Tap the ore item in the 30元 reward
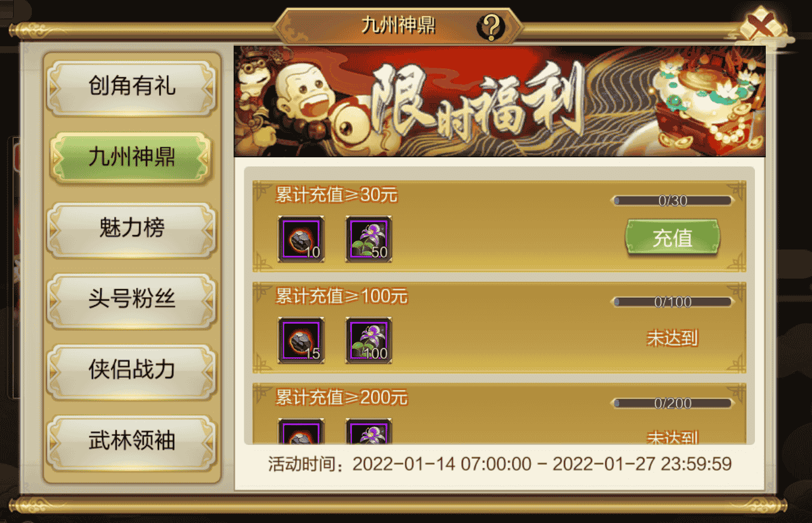The image size is (812, 523). click(301, 239)
